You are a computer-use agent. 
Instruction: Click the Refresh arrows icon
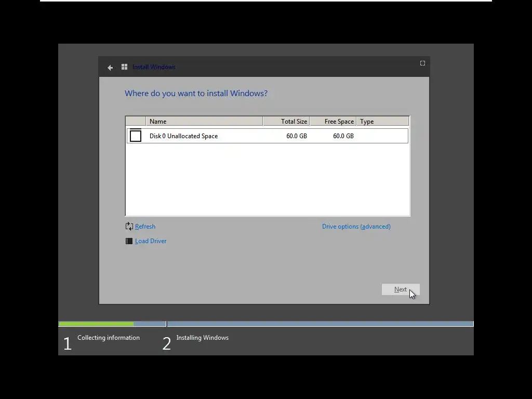tap(129, 227)
